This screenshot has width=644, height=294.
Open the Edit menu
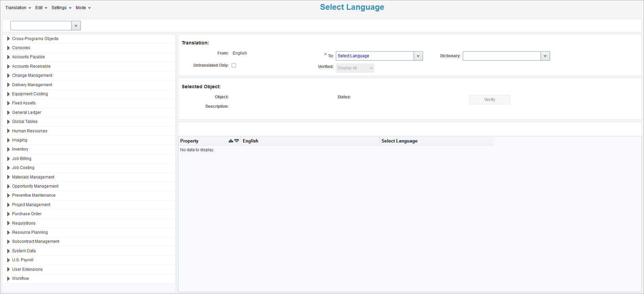click(41, 8)
